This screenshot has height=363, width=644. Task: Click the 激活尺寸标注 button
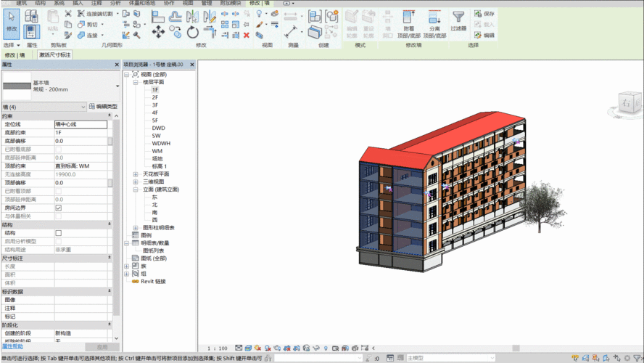tap(55, 54)
